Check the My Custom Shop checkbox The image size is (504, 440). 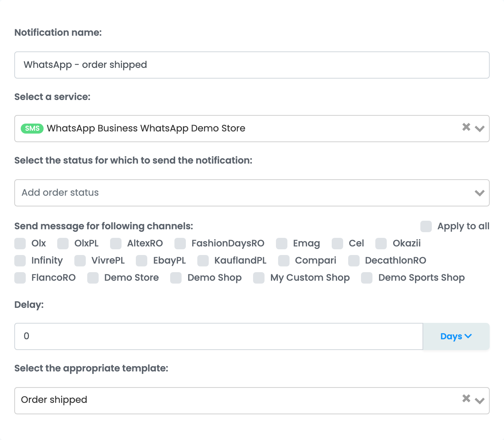[x=259, y=278]
